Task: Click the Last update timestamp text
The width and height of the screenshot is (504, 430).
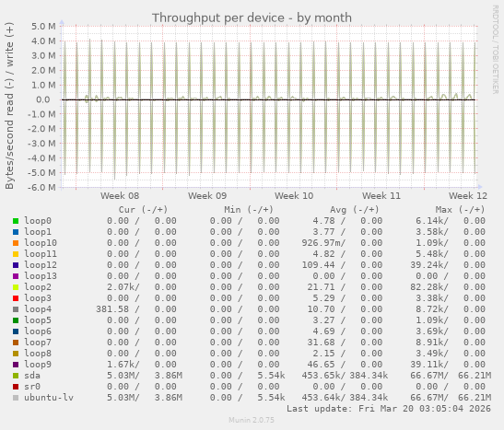Action: point(389,409)
